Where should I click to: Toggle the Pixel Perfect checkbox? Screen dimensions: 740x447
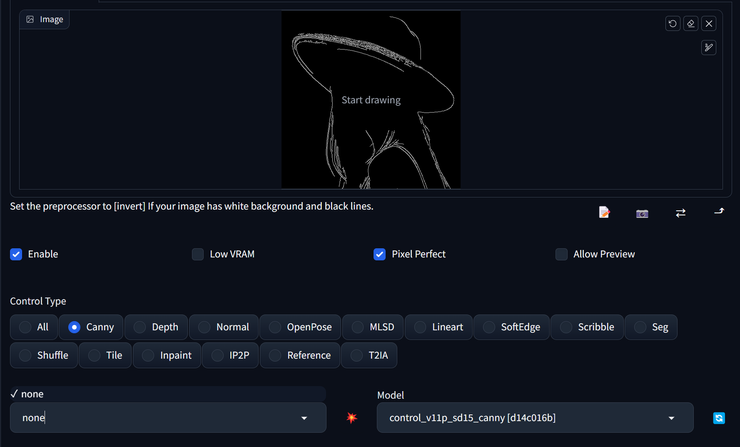point(379,254)
